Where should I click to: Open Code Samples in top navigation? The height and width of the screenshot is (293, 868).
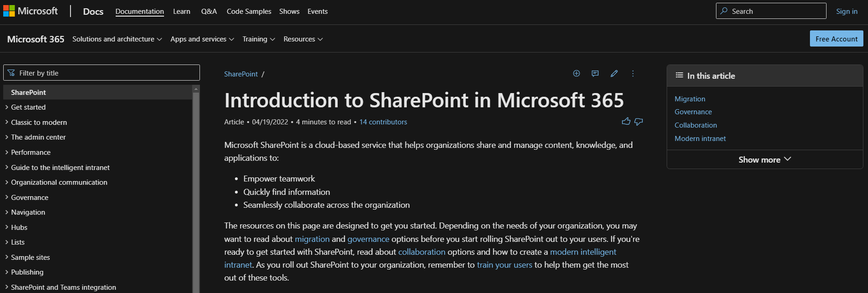click(x=249, y=12)
